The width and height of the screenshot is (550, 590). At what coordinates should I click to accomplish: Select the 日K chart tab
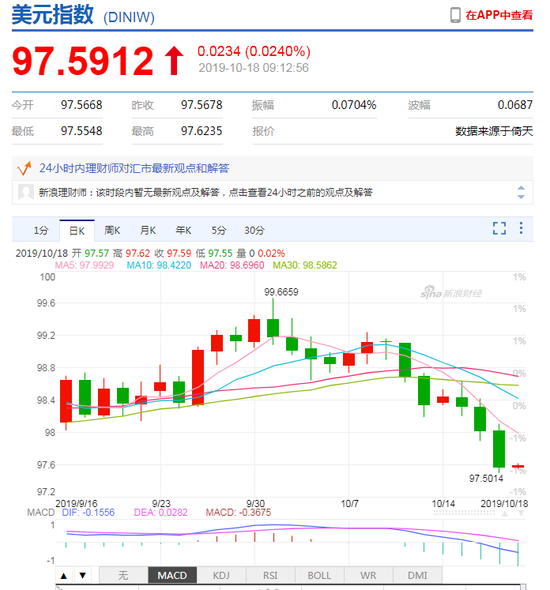tap(77, 230)
